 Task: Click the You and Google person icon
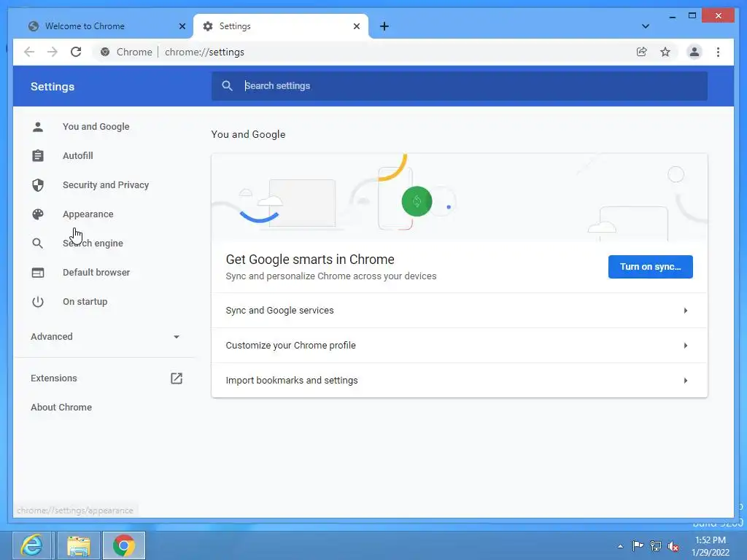pos(38,127)
